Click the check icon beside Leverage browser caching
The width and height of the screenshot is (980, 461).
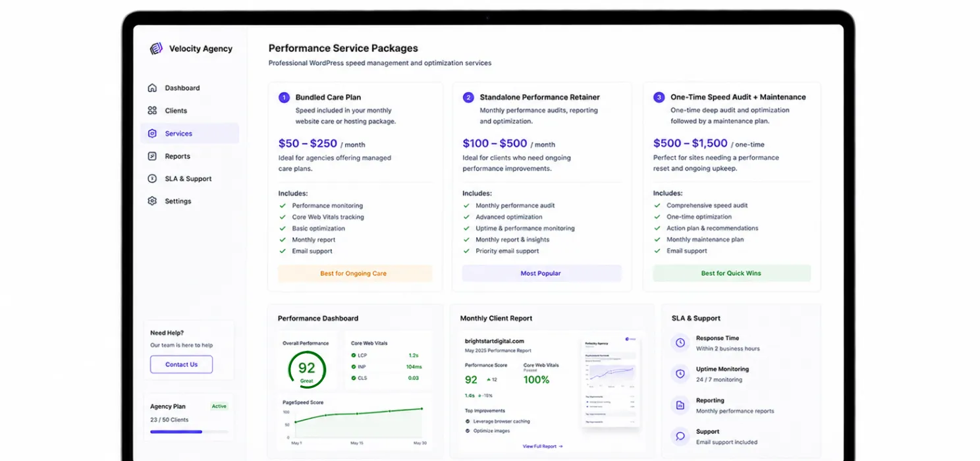point(468,421)
